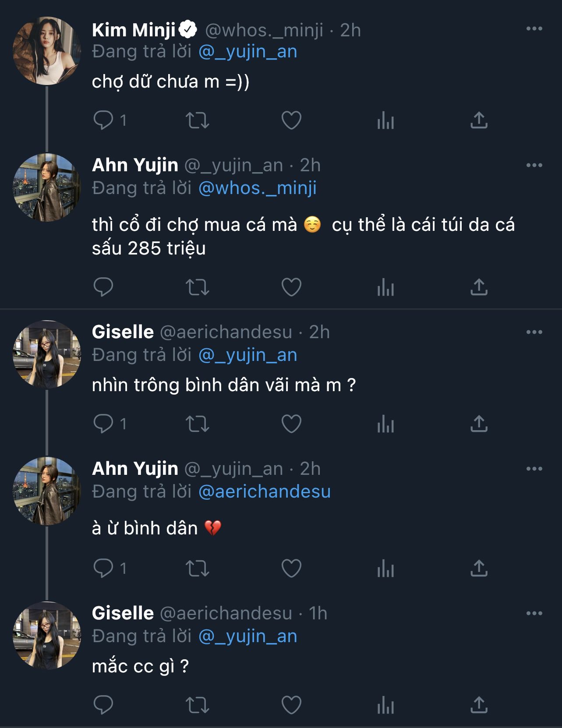Open the @whos._minji mention link

click(258, 188)
